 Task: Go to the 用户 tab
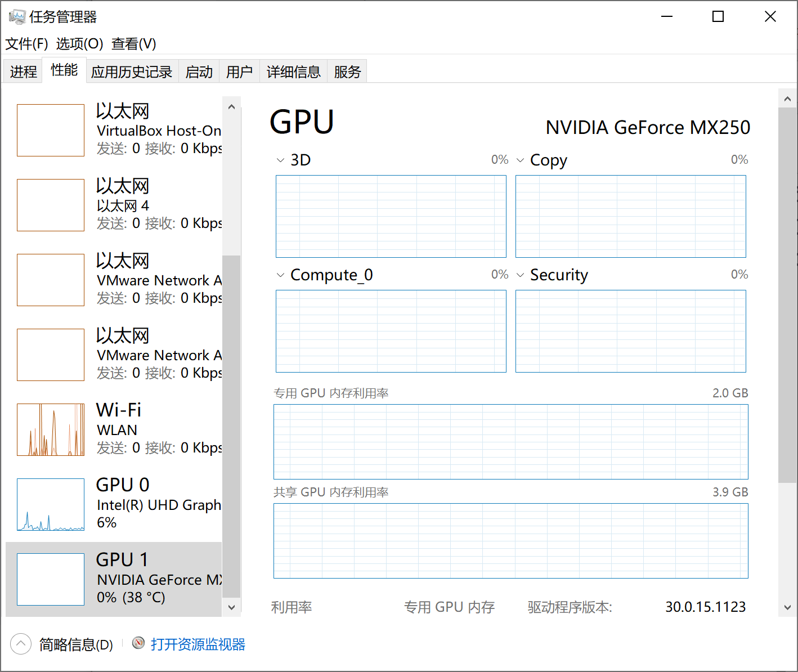(x=240, y=71)
